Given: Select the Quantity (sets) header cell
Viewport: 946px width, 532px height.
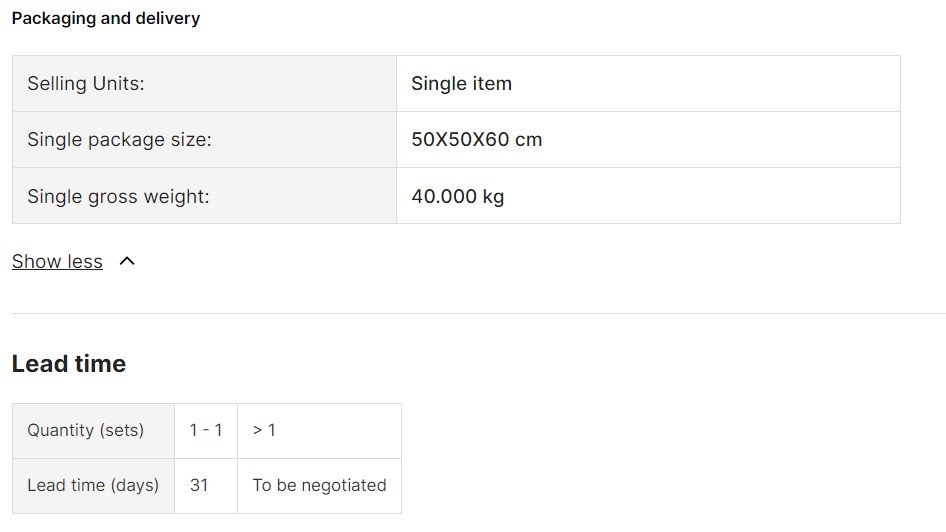Looking at the screenshot, I should coord(94,431).
